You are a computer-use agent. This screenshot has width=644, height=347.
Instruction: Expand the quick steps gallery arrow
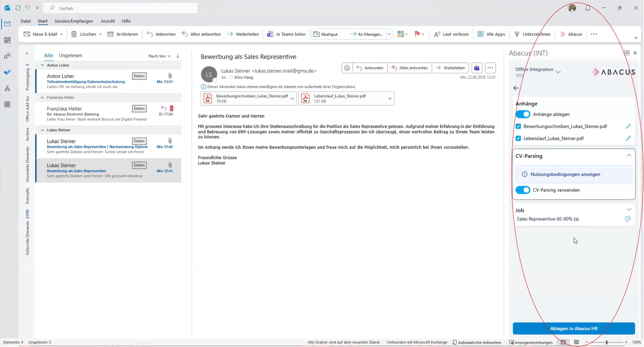[x=389, y=34]
